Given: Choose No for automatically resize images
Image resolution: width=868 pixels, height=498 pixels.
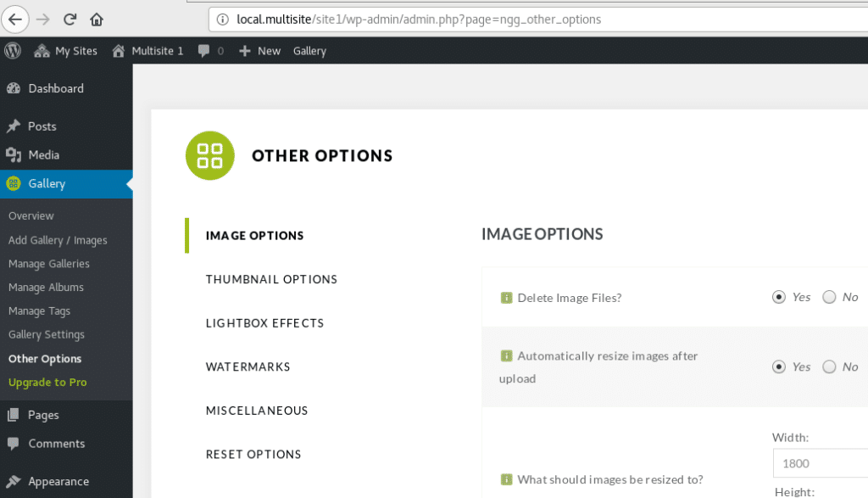Looking at the screenshot, I should coord(829,367).
